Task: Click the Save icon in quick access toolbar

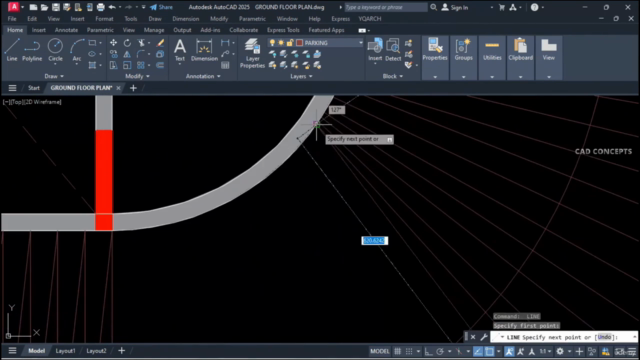Action: click(56, 7)
